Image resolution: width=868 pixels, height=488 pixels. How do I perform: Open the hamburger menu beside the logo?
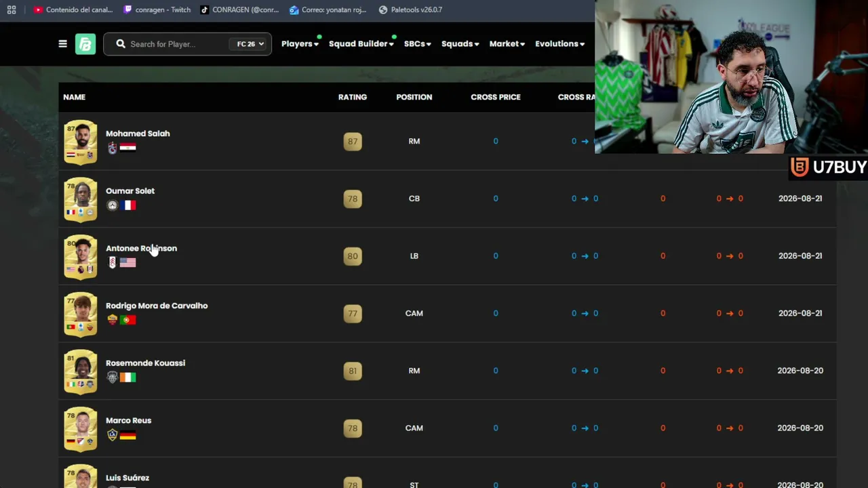tap(62, 44)
